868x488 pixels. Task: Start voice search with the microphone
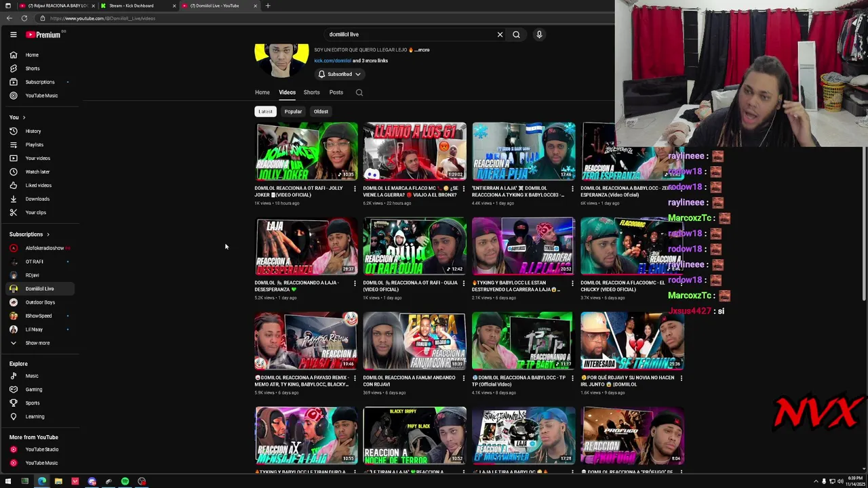point(539,35)
